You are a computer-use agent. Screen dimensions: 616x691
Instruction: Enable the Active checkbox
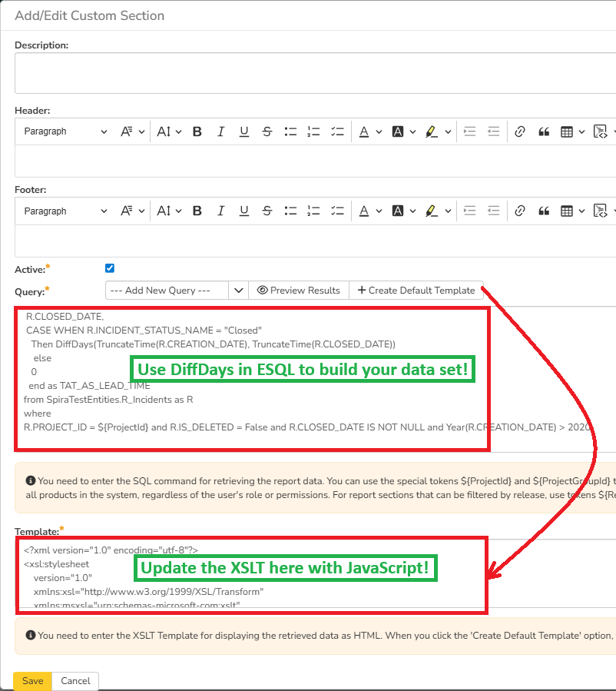click(109, 268)
